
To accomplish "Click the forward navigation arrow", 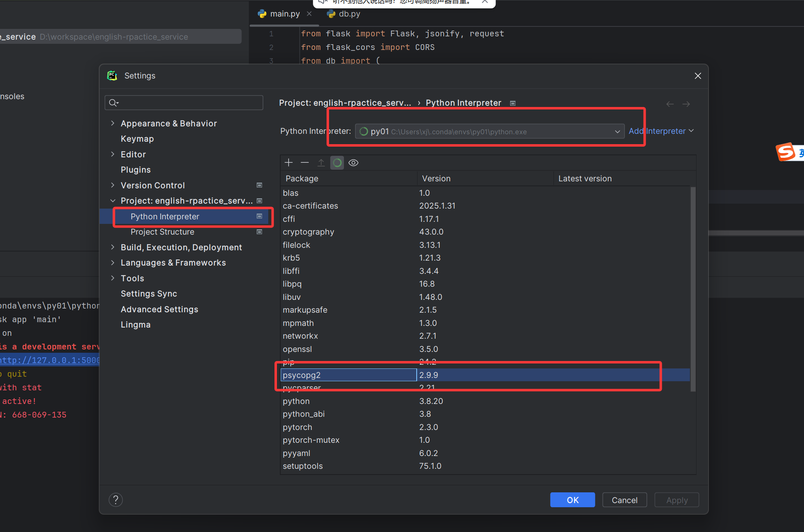I will [x=686, y=104].
